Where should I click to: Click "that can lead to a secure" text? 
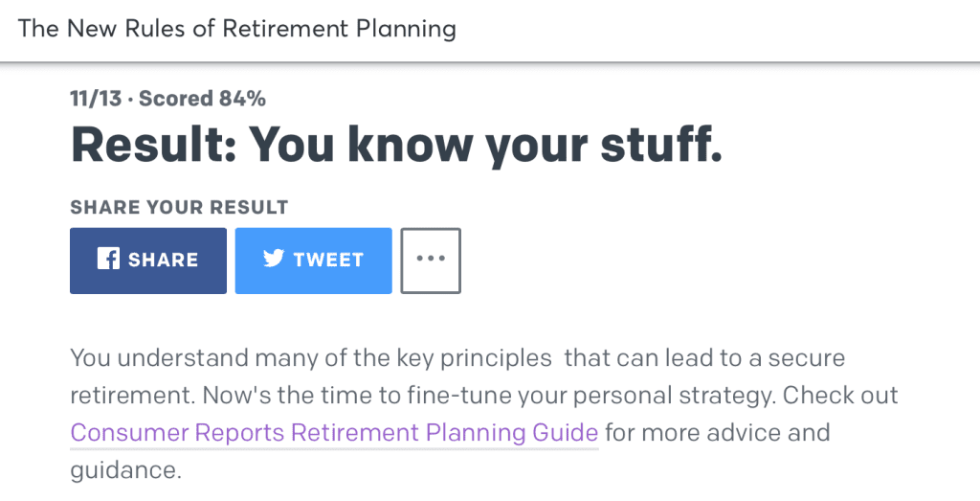pos(704,358)
